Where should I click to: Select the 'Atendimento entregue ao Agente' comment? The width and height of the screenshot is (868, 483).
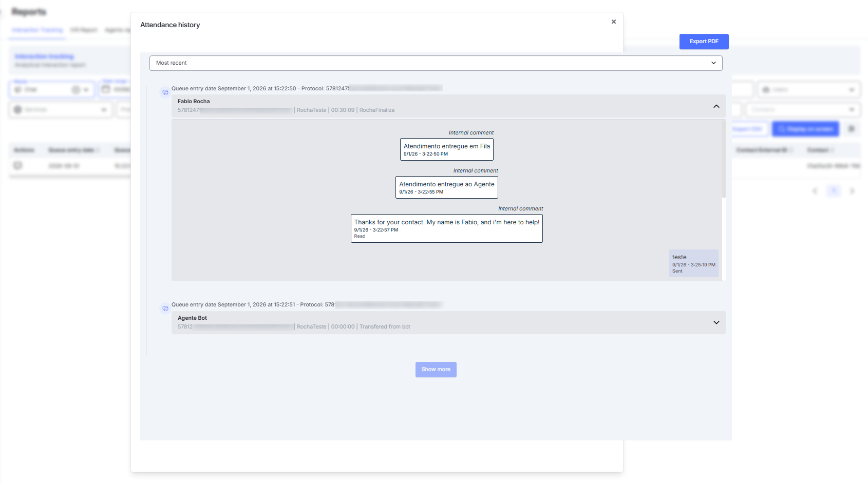[x=446, y=187]
